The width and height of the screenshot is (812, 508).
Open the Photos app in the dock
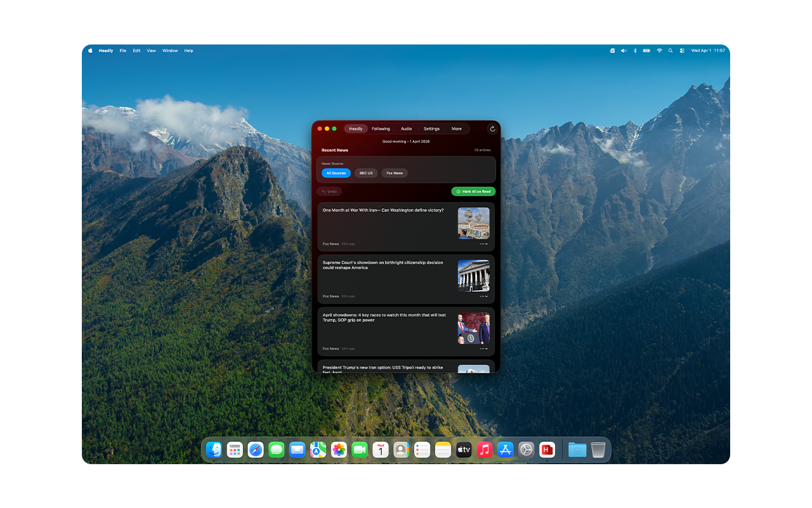[339, 450]
